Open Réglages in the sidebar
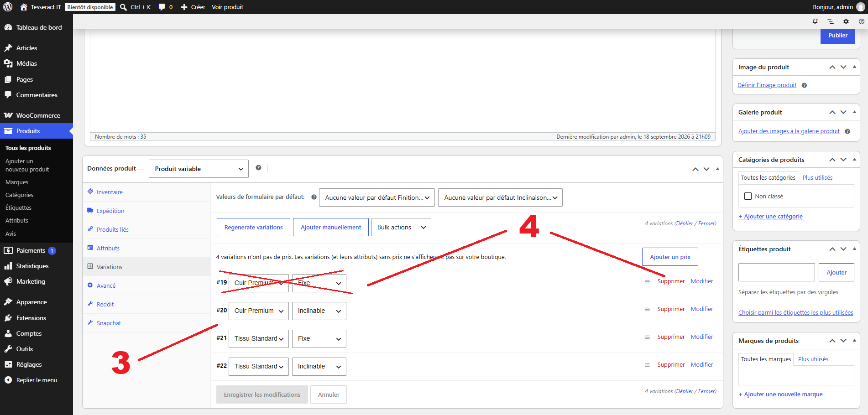868x415 pixels. click(x=37, y=364)
